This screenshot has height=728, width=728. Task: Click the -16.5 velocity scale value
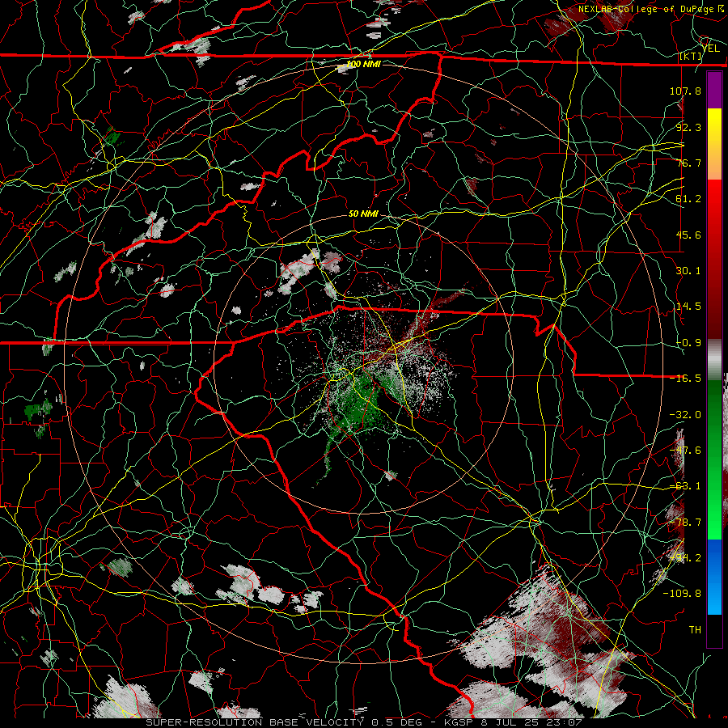[685, 379]
